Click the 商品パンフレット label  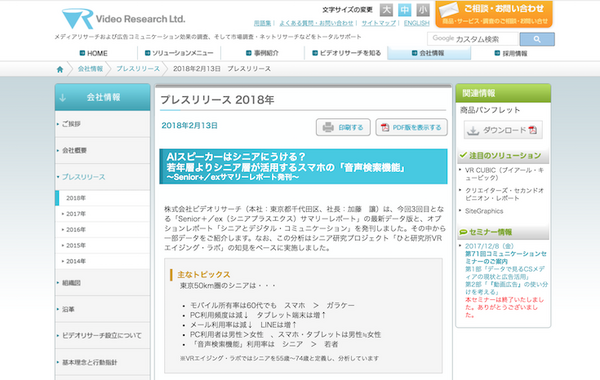[x=490, y=110]
